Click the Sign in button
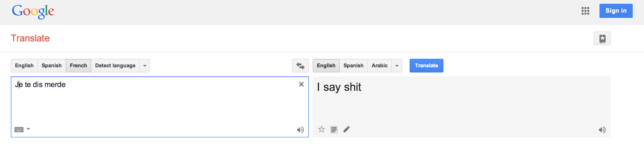Viewport: 644px width, 144px height. pyautogui.click(x=616, y=11)
